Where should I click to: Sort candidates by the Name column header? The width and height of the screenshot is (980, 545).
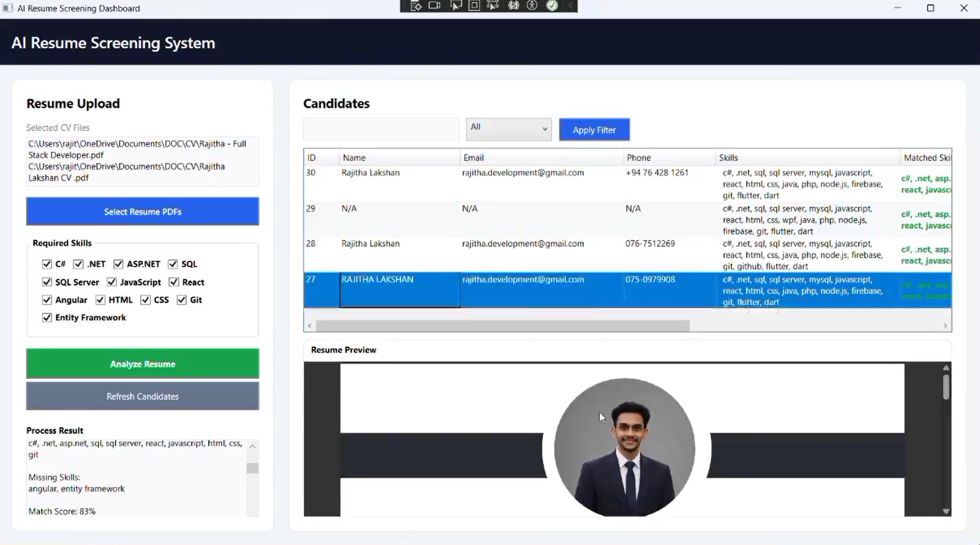pos(354,158)
